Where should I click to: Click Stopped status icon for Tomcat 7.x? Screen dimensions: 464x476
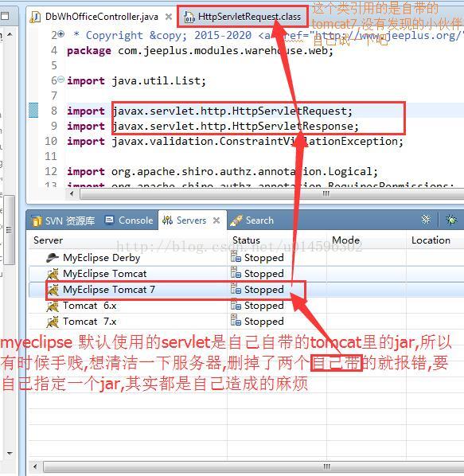(236, 320)
